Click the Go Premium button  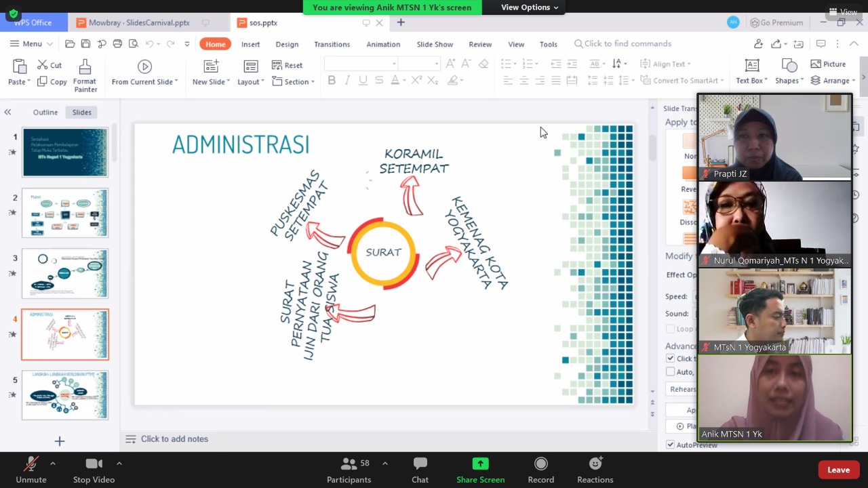coord(776,22)
